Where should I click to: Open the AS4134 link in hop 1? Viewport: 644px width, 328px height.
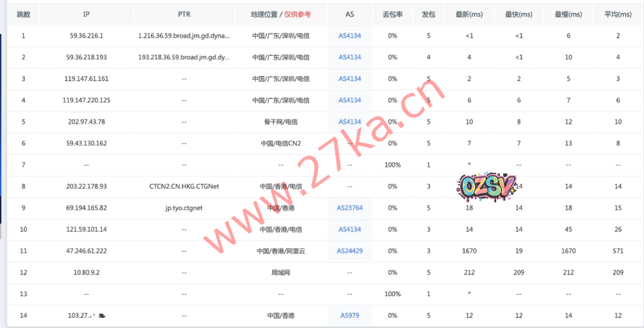tap(350, 36)
